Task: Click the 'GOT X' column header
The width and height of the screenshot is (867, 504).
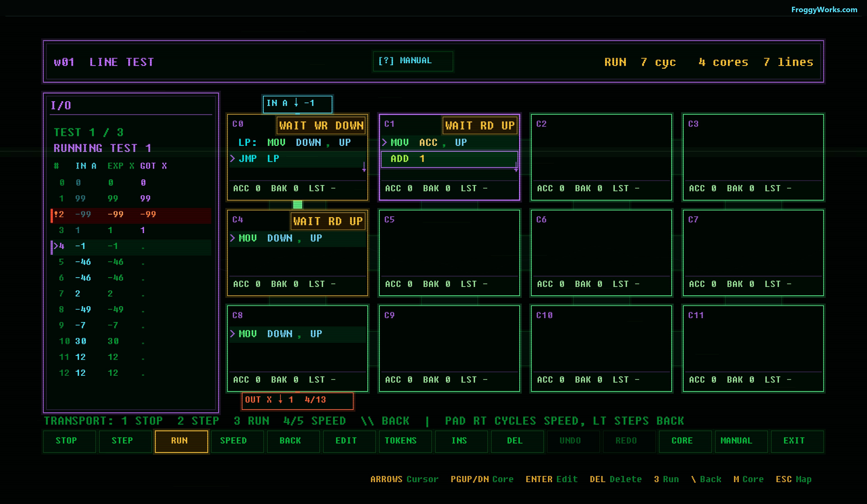Action: (x=154, y=166)
